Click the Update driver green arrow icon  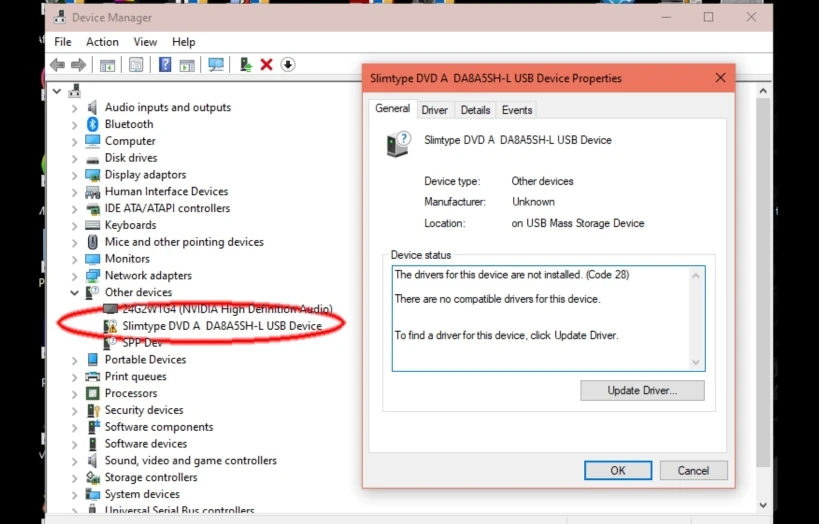[x=245, y=65]
